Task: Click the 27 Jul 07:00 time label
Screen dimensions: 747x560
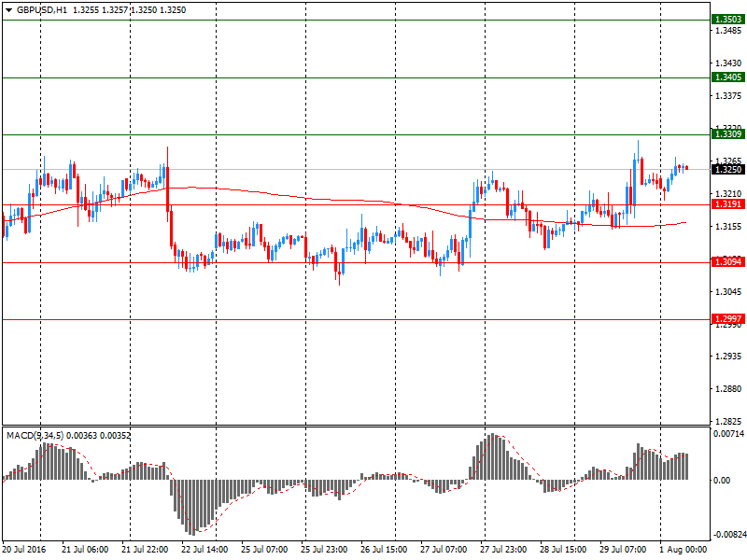Action: pos(444,550)
